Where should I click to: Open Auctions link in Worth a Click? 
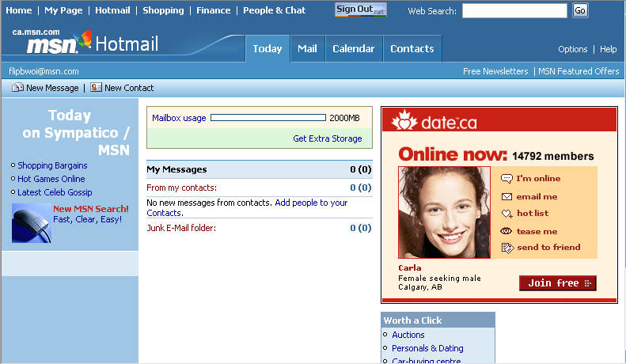(408, 335)
